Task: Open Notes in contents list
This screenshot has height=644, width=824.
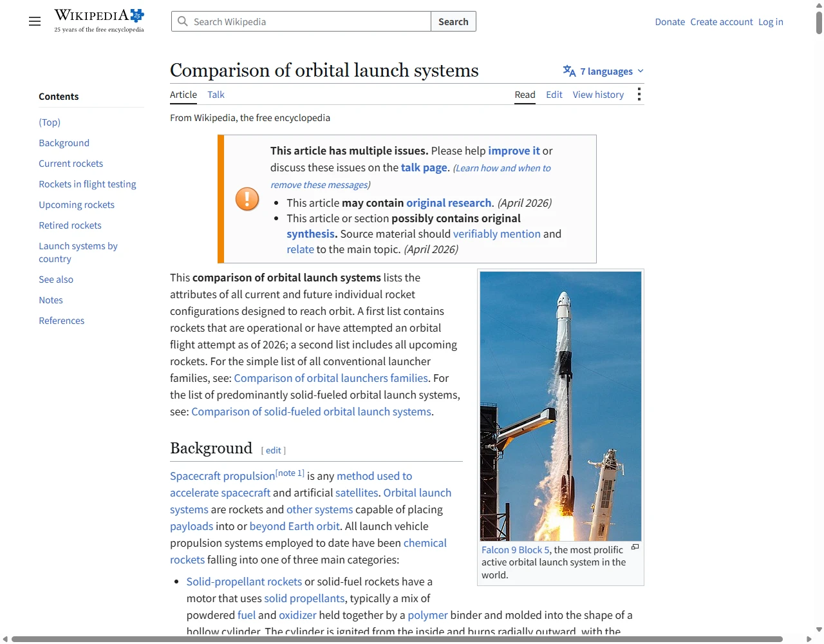Action: (x=51, y=300)
